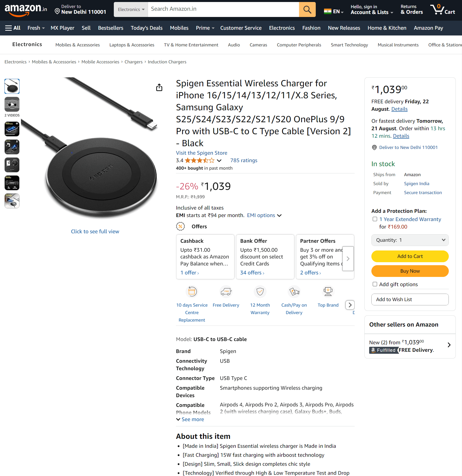Enable the Add gift options checkbox

[375, 284]
